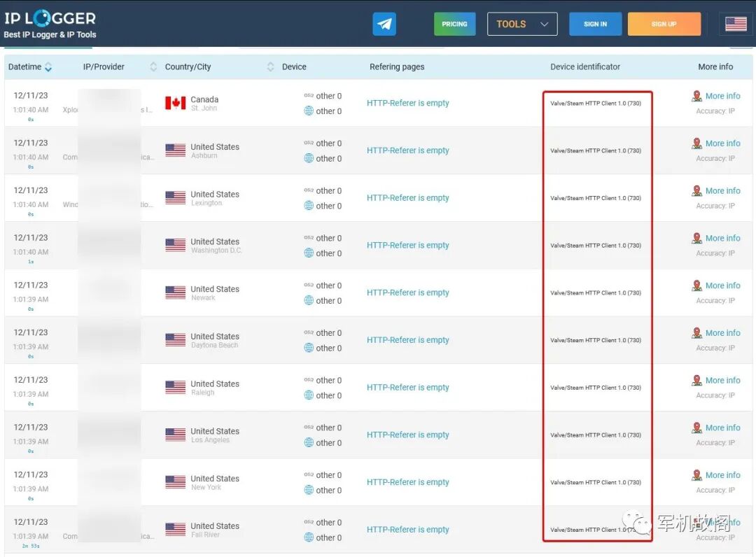The image size is (756, 557).
Task: Select Valve/Steam HTTP Client text in Raleigh row
Action: pos(596,388)
